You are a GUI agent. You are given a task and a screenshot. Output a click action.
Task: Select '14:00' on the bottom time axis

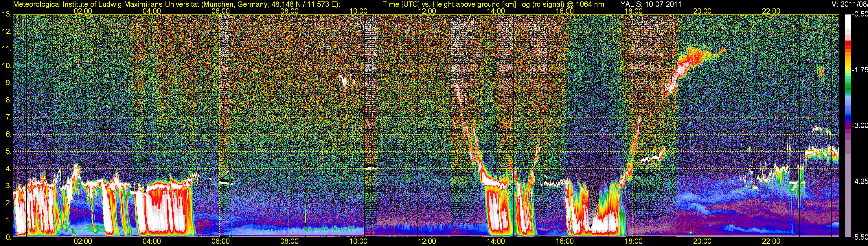tap(496, 241)
